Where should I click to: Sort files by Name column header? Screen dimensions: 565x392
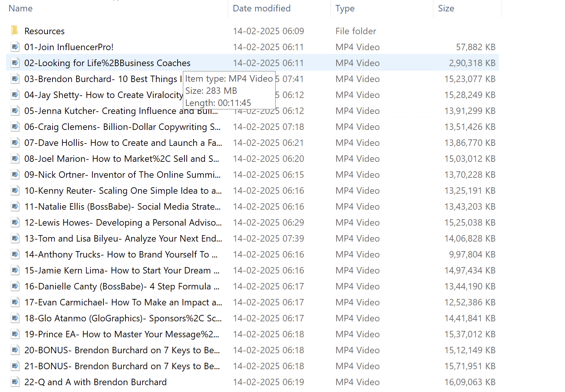21,8
